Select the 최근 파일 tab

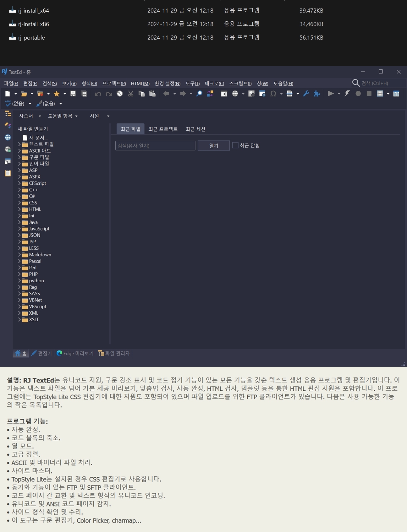pos(130,129)
